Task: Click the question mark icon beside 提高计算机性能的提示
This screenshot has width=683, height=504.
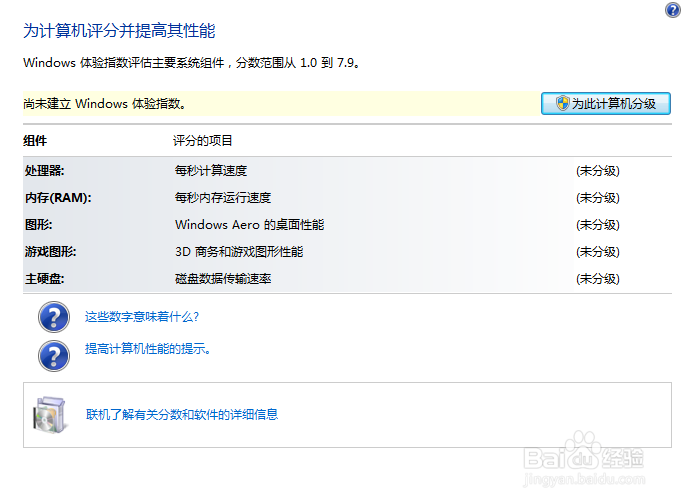Action: tap(54, 356)
